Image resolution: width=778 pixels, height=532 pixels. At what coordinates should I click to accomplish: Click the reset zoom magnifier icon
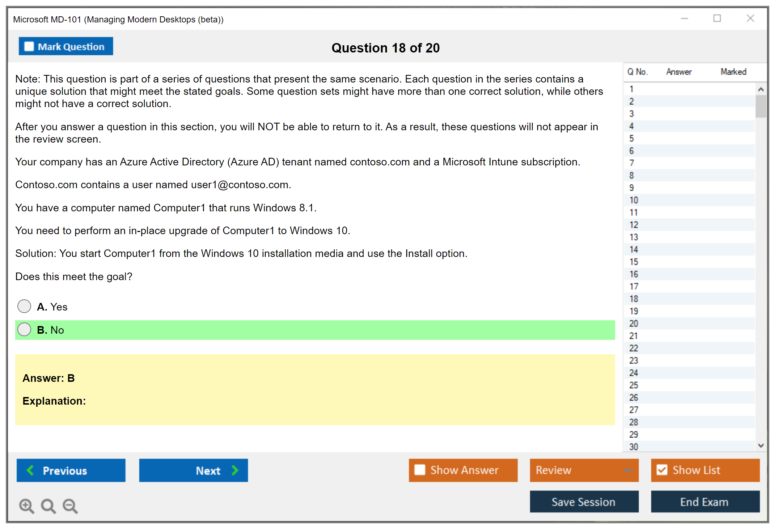tap(48, 506)
